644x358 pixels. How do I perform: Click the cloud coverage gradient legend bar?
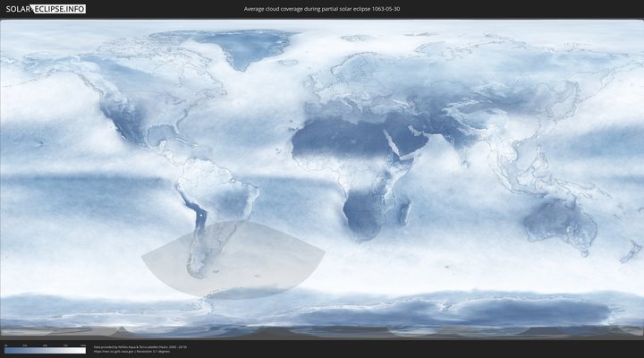tap(45, 351)
